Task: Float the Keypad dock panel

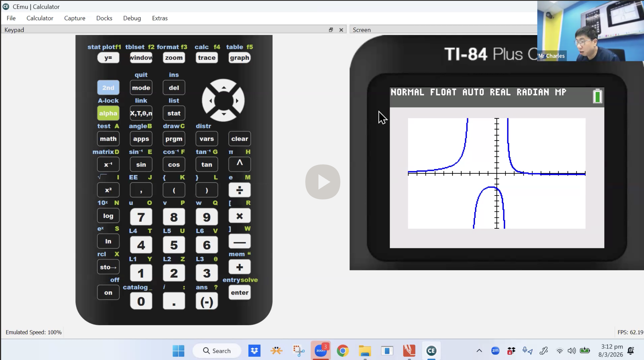Action: pos(331,30)
